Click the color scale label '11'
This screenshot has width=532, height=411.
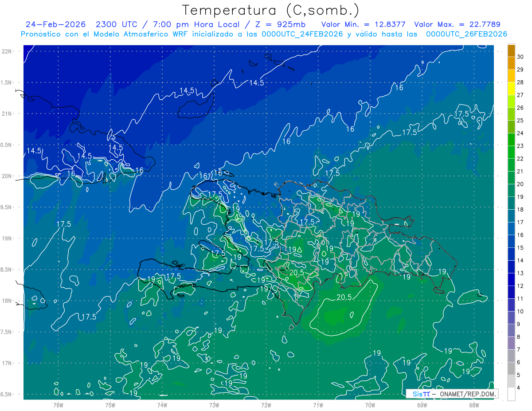[520, 299]
